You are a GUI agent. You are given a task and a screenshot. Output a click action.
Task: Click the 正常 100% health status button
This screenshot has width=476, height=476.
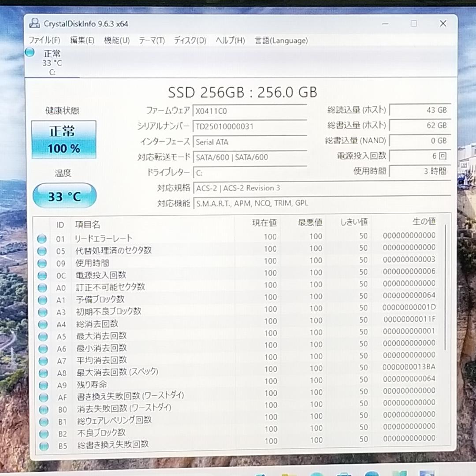63,139
